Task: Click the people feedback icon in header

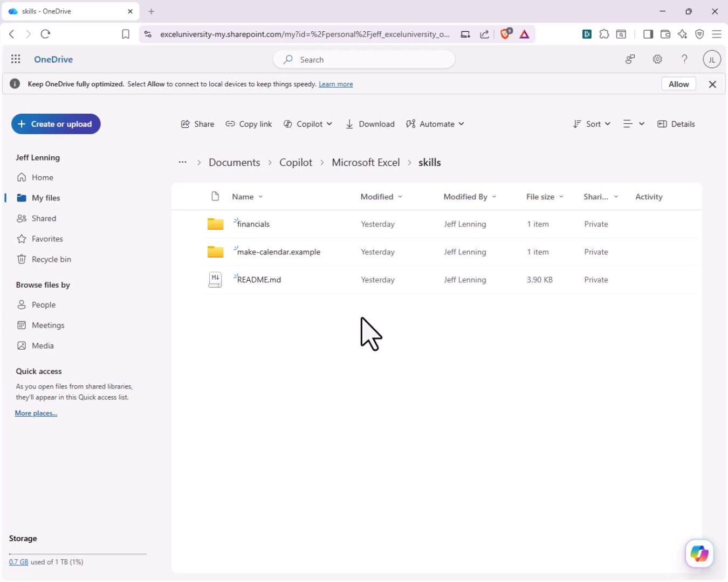Action: point(630,59)
